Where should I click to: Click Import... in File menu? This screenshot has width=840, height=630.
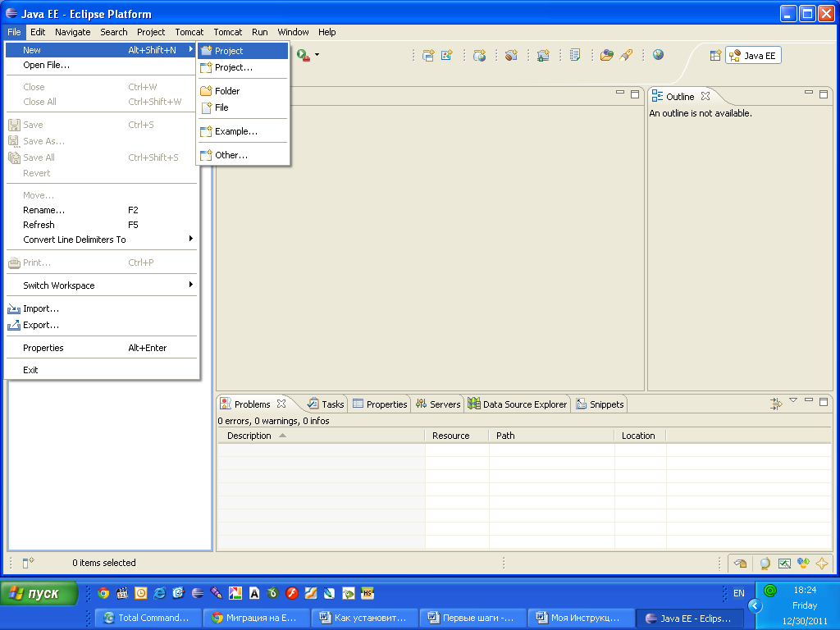pos(101,308)
